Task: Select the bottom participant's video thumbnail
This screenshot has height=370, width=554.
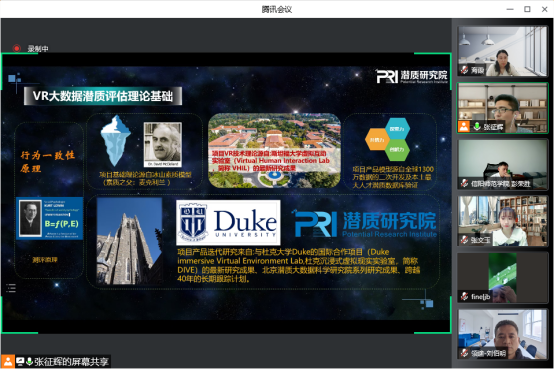Action: tap(502, 334)
